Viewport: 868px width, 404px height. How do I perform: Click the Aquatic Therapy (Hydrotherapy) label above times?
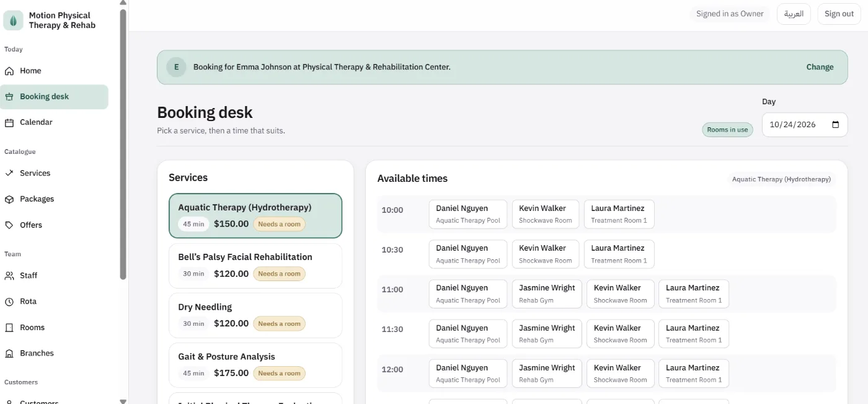pos(781,179)
